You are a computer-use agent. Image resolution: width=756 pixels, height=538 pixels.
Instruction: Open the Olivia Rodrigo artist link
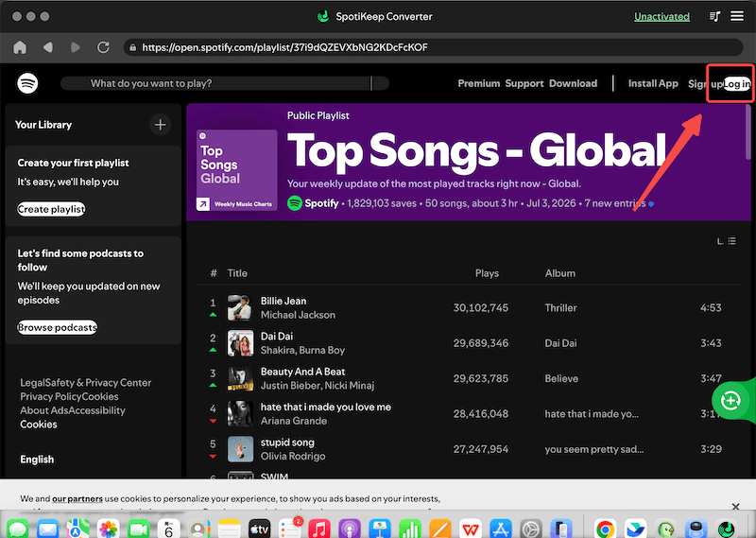293,456
